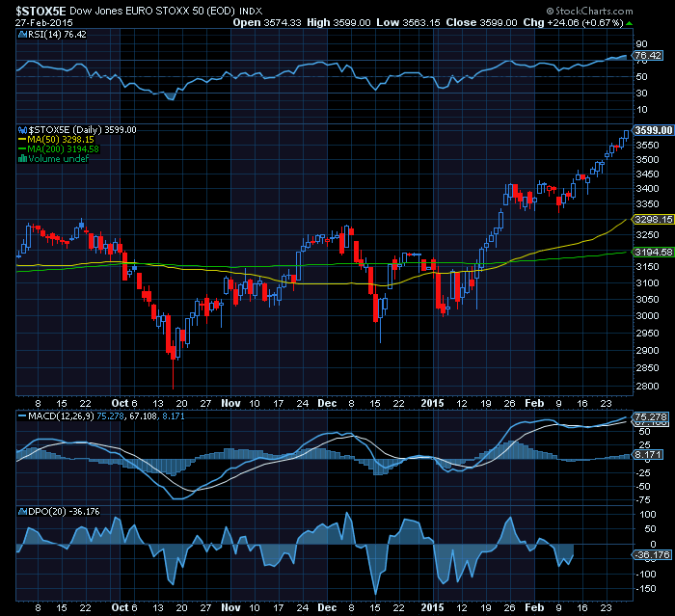Viewport: 675px width, 616px height.
Task: Click the Low 3563.15 value
Action: (x=408, y=22)
